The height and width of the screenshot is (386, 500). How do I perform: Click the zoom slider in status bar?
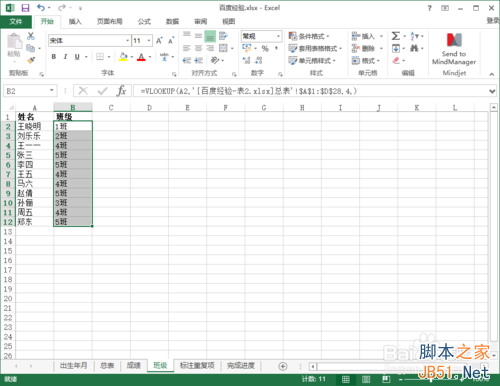430,379
